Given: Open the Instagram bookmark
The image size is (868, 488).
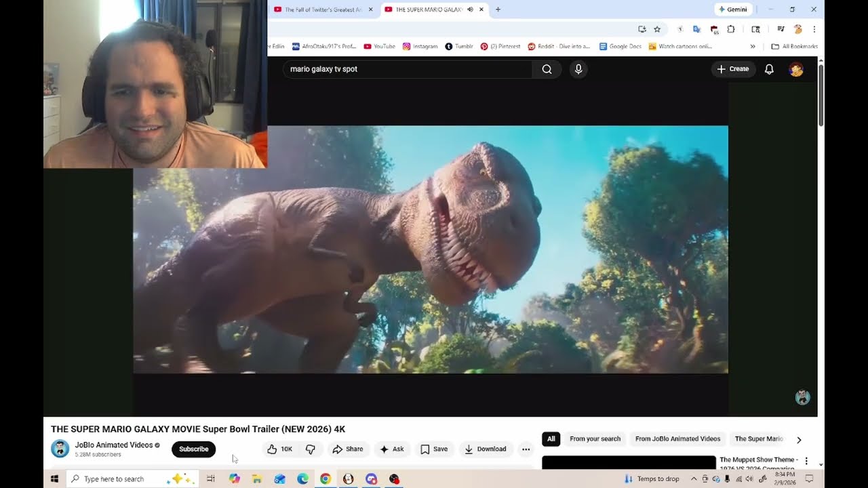Looking at the screenshot, I should coord(420,46).
